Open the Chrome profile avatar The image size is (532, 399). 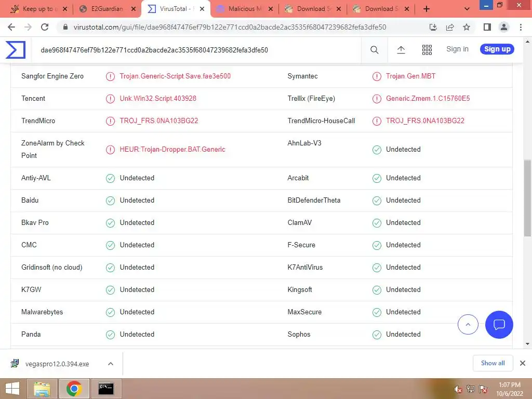coord(504,27)
